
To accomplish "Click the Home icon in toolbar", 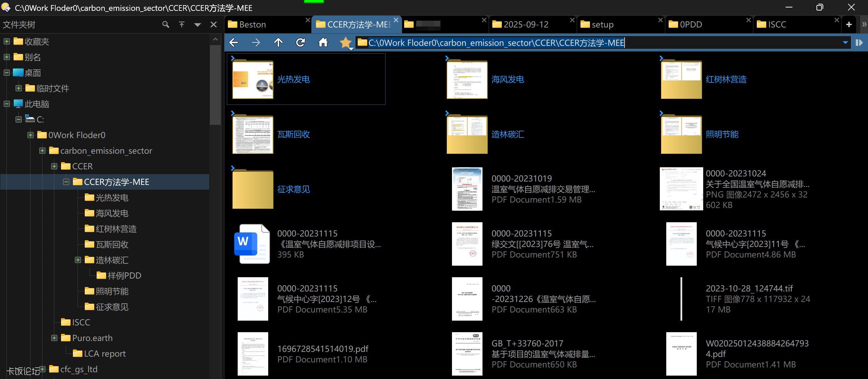I will click(x=323, y=42).
